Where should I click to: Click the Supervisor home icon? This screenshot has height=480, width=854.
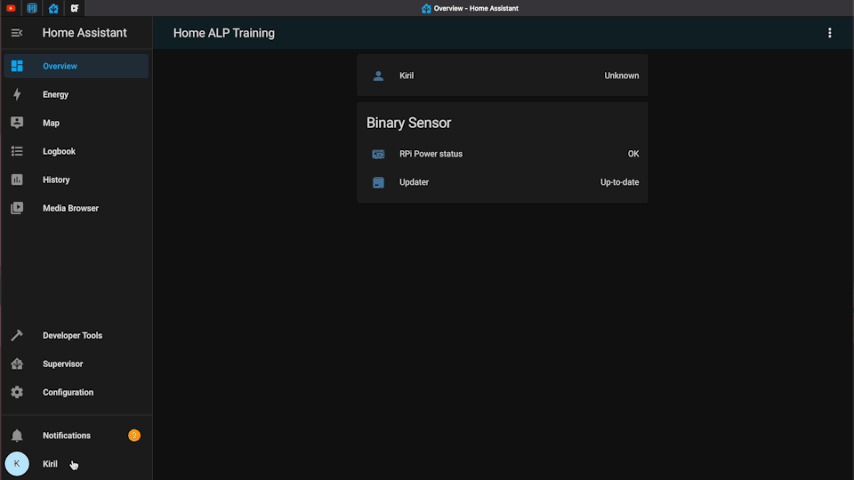17,364
